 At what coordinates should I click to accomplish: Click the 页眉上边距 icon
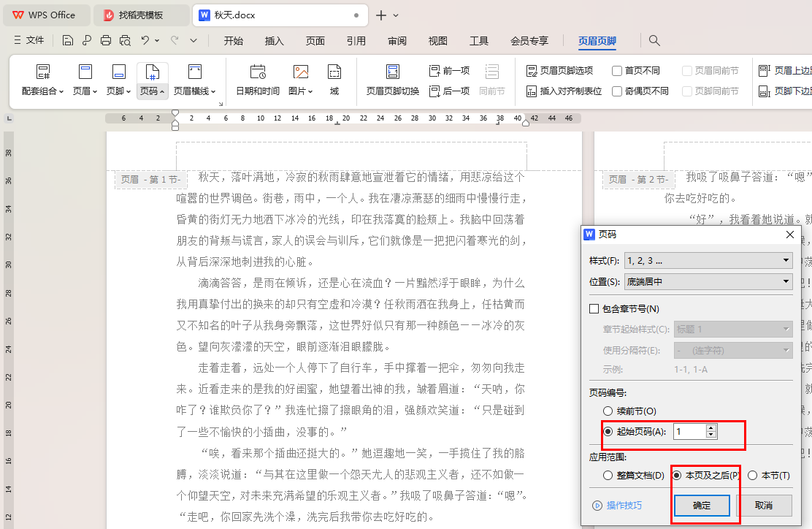tap(764, 70)
